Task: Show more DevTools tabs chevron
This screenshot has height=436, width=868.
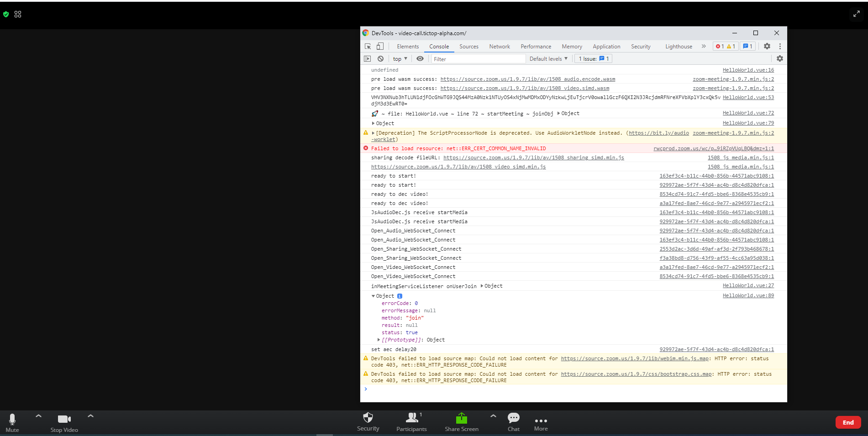Action: [704, 46]
